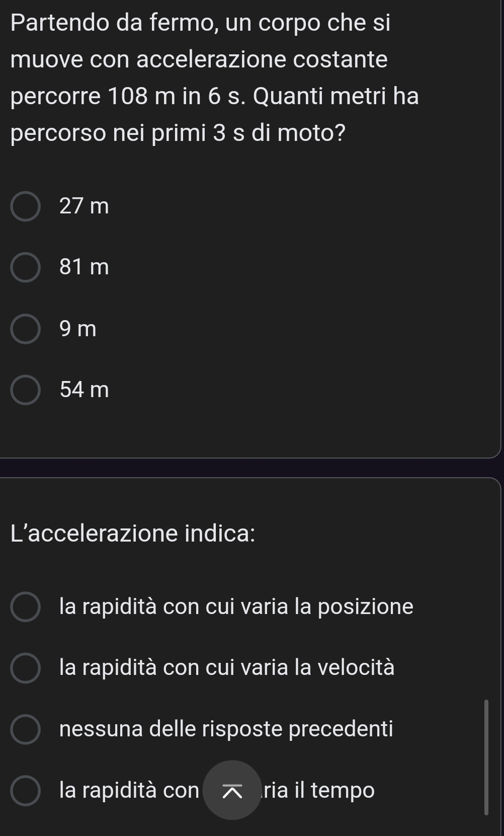The width and height of the screenshot is (504, 836).
Task: Choose the 81 m radio circle
Action: pyautogui.click(x=25, y=267)
